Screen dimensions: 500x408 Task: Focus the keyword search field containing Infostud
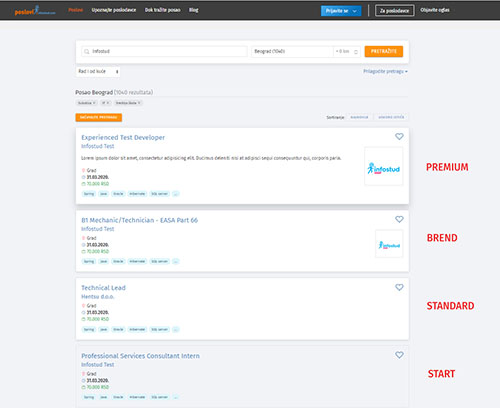pos(164,51)
